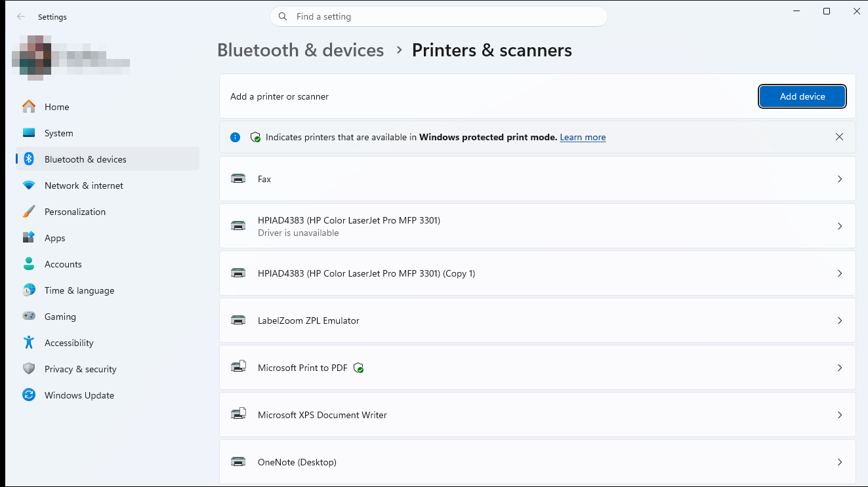The width and height of the screenshot is (868, 487).
Task: Expand LabelZoom ZPL Emulator chevron
Action: [840, 321]
